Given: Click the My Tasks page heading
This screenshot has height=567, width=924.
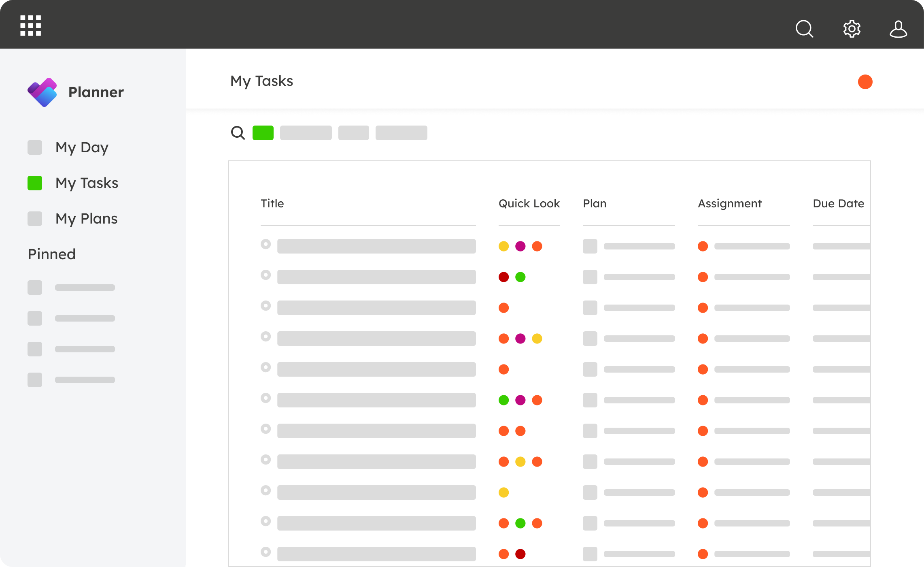Looking at the screenshot, I should coord(261,81).
